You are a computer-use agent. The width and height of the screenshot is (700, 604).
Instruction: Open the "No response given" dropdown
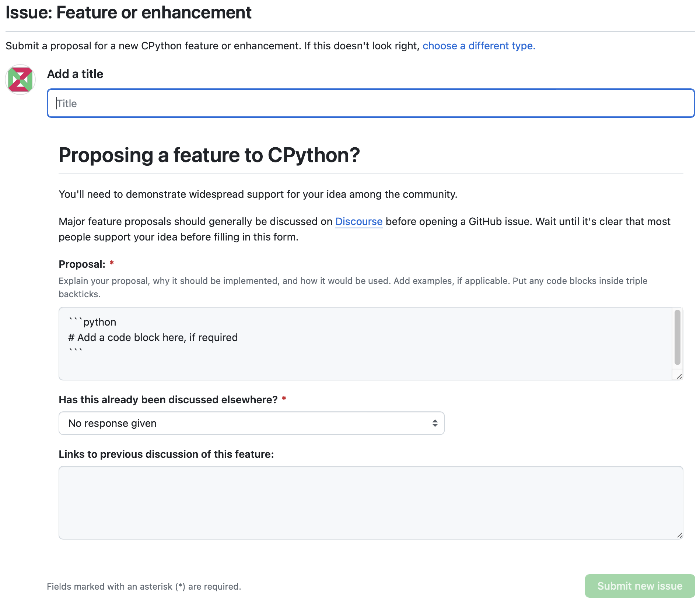[x=251, y=423]
